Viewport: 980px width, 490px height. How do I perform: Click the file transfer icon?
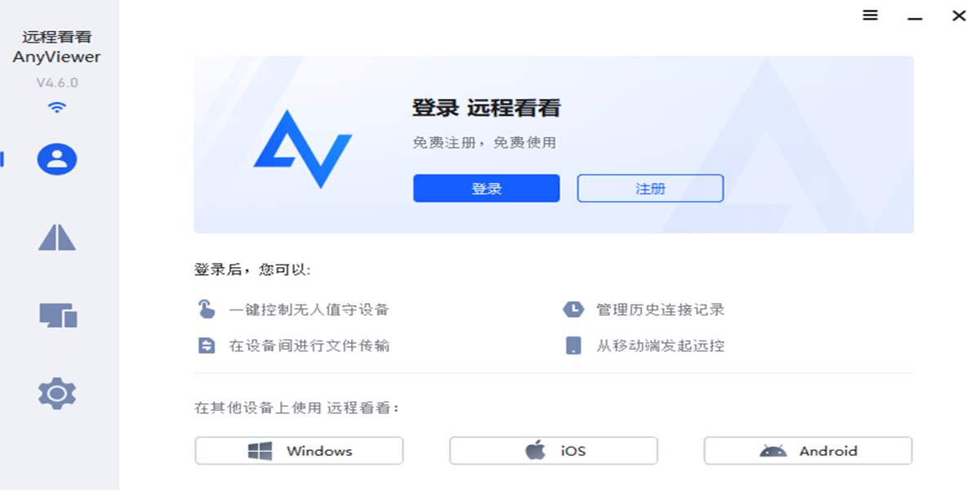(x=207, y=345)
